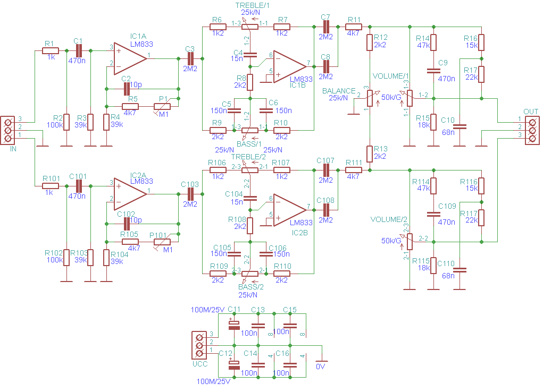543x392 pixels.
Task: Click the "100M/25V" label above C11
Action: tap(208, 310)
